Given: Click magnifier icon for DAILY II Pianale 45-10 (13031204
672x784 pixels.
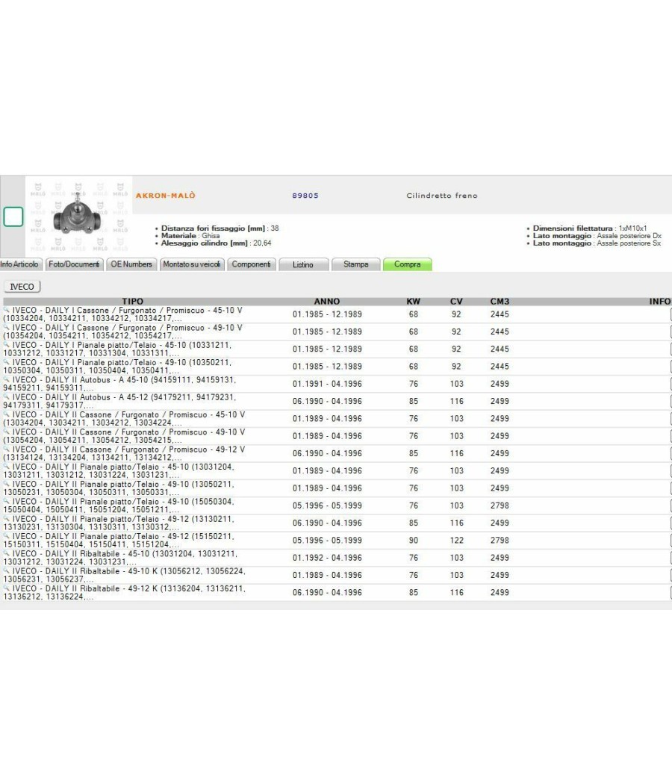Looking at the screenshot, I should (7, 467).
